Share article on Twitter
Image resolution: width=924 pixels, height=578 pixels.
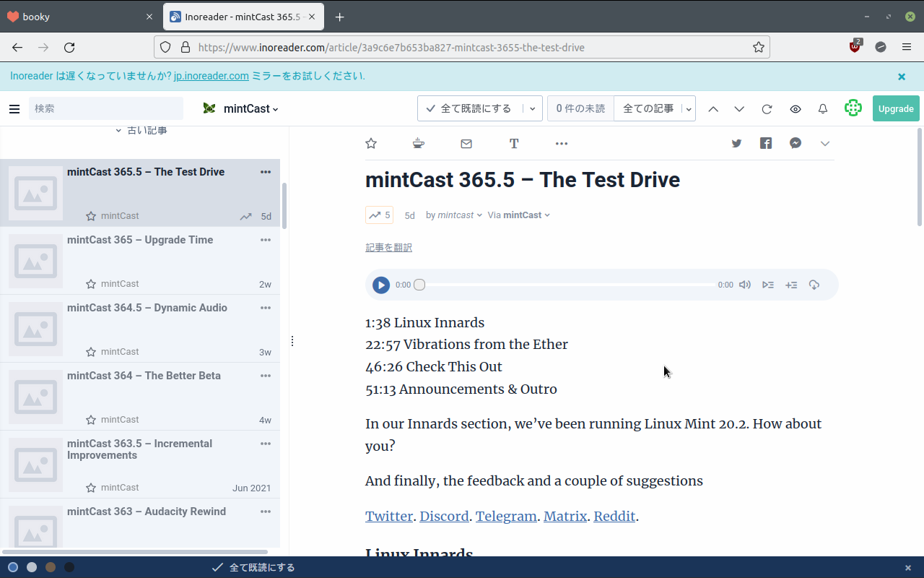736,143
